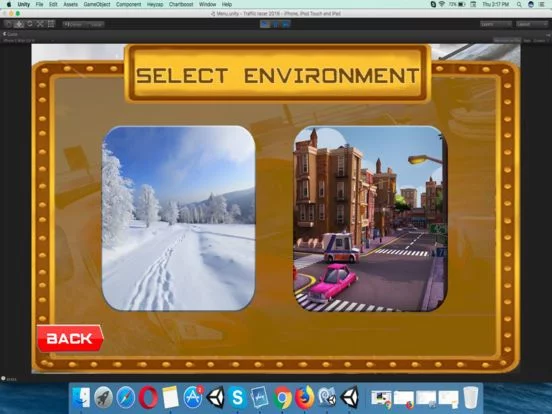Select the Rotate tool in Unity toolbar

pos(30,24)
